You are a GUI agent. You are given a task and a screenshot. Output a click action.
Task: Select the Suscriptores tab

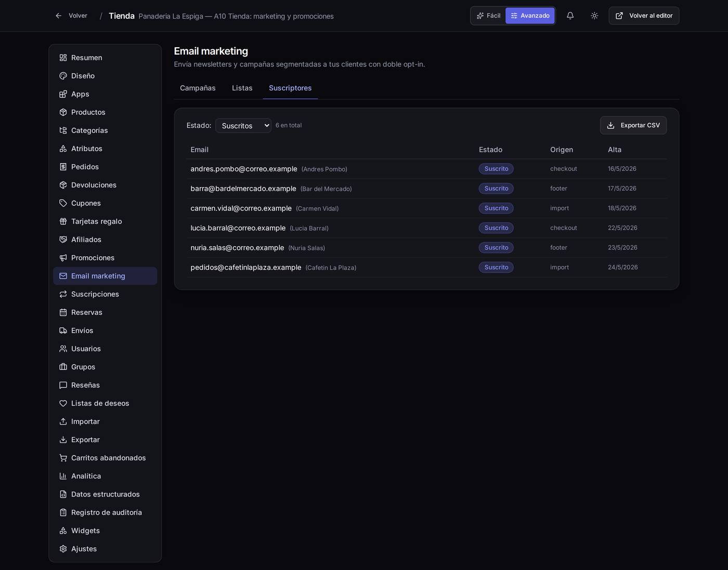pos(290,88)
